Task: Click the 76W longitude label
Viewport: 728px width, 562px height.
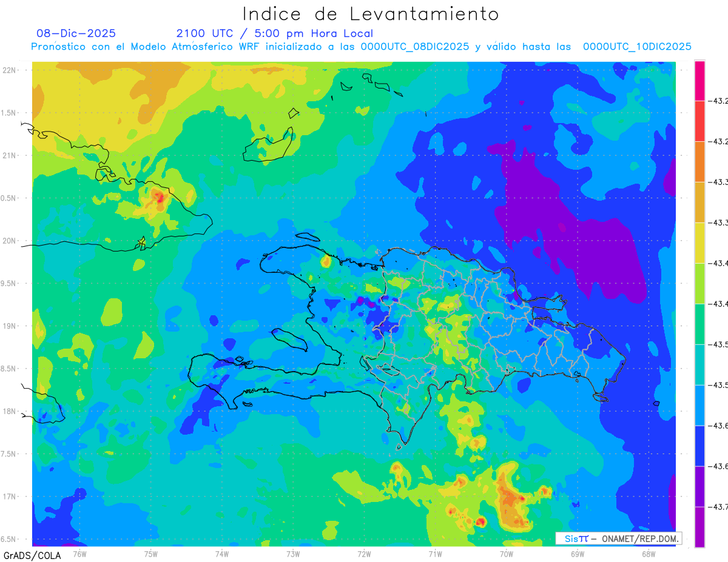Action: coord(79,553)
